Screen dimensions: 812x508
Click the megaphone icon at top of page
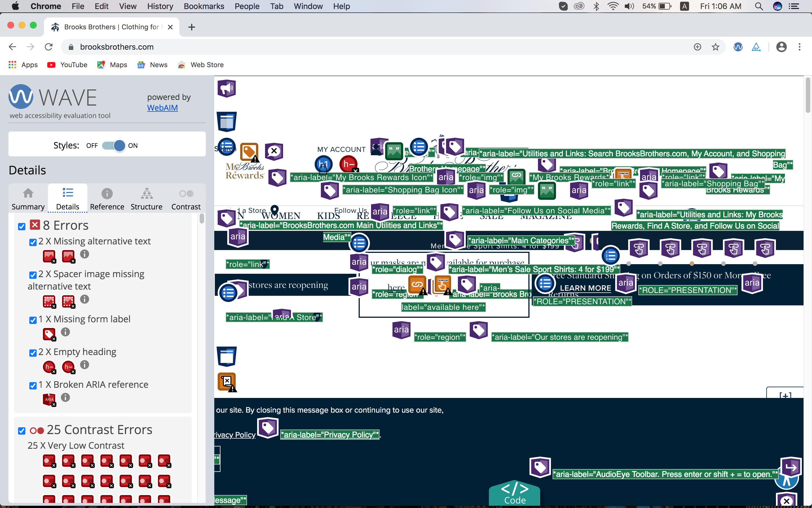(x=227, y=89)
